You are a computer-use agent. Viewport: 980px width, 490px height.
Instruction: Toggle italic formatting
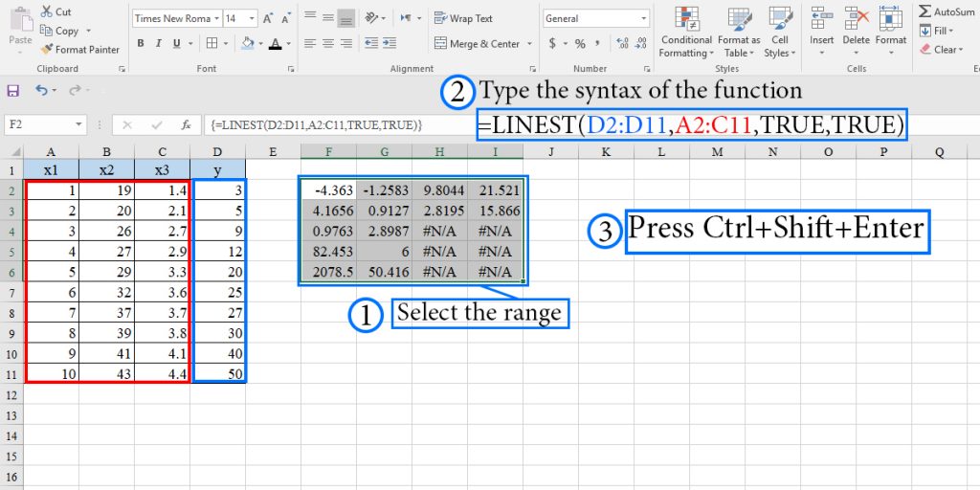click(x=158, y=43)
